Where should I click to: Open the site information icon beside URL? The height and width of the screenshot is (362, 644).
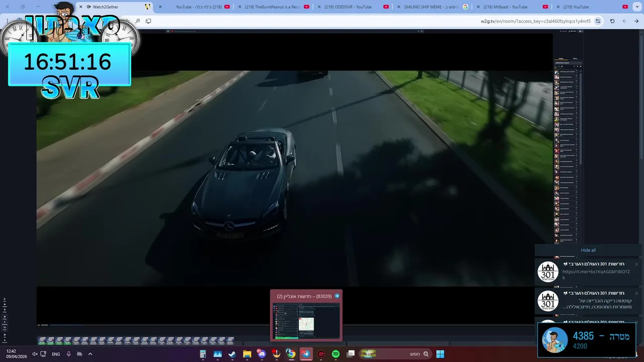pos(598,21)
